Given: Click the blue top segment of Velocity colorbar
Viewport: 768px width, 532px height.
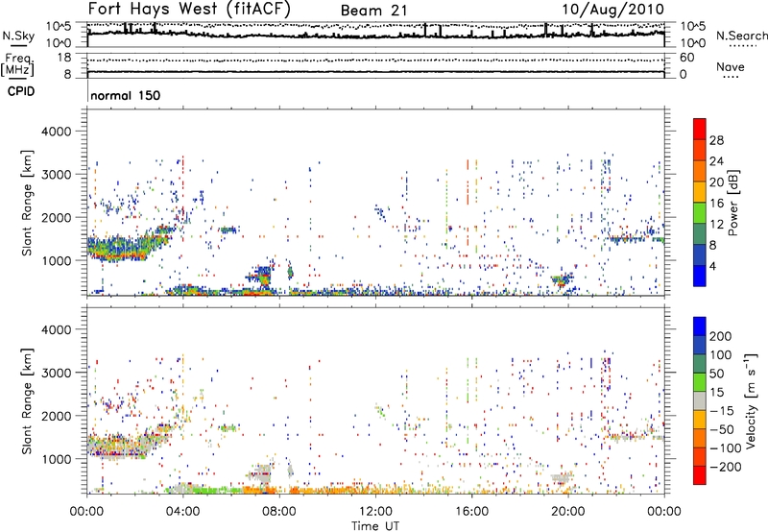Looking at the screenshot, I should click(x=700, y=326).
